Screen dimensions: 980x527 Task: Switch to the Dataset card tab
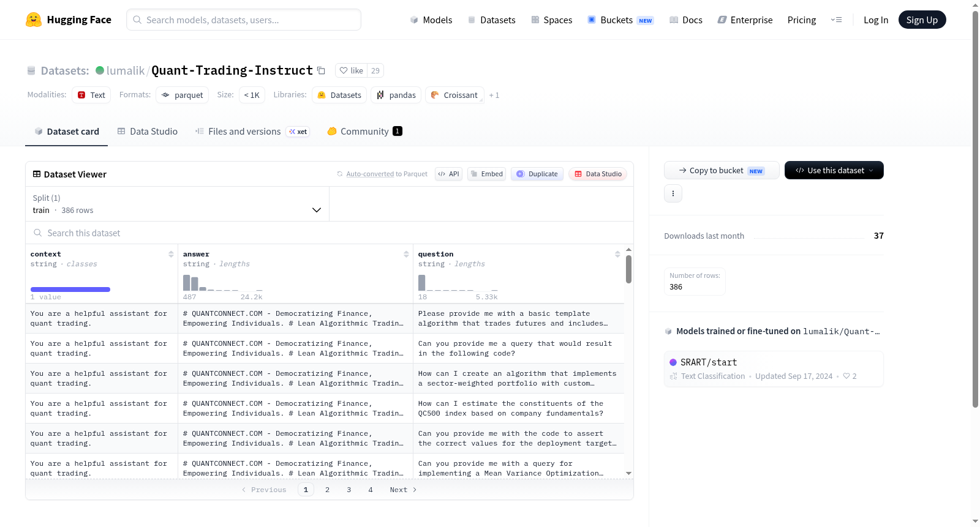point(66,131)
